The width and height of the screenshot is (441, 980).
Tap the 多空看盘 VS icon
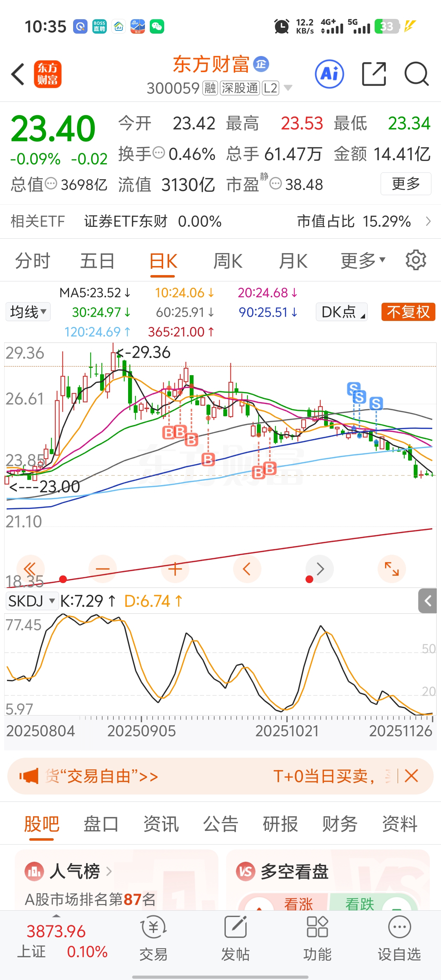[245, 871]
